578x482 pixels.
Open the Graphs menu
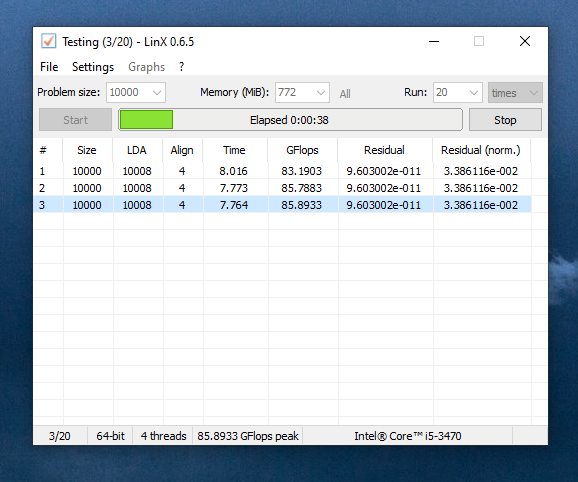pos(146,67)
